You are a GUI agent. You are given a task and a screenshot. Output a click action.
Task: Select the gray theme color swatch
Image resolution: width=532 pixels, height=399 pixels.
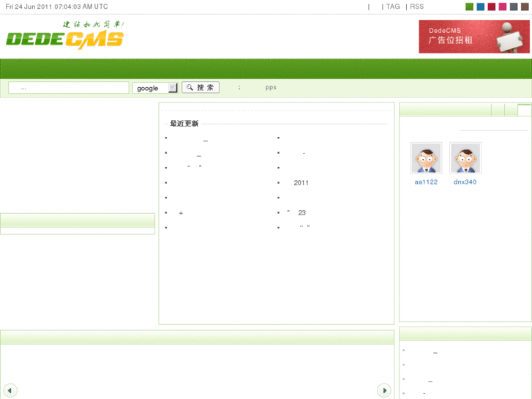point(514,7)
